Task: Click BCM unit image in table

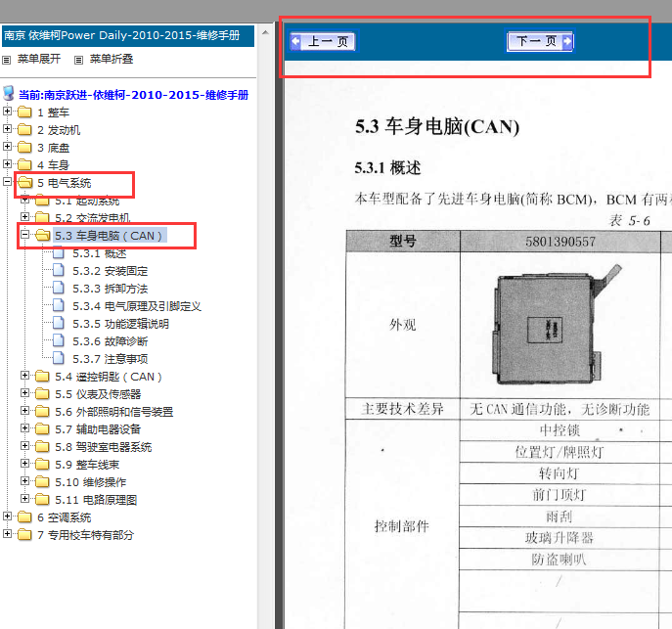Action: [x=556, y=325]
